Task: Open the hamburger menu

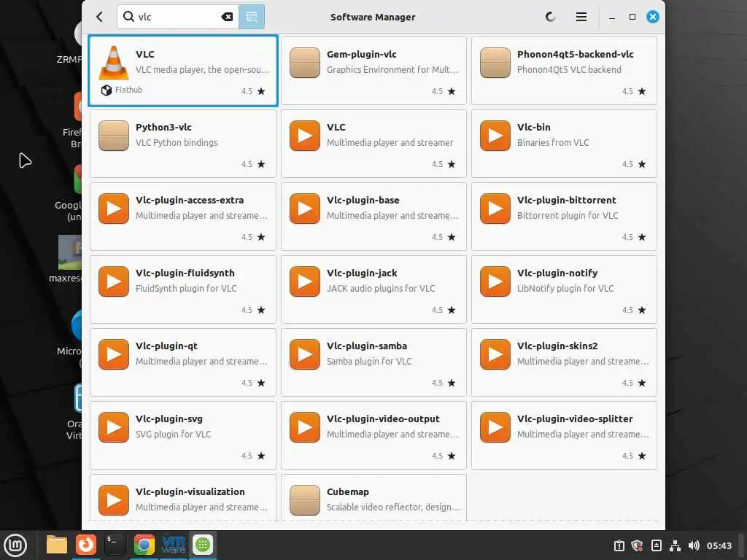Action: [x=581, y=17]
